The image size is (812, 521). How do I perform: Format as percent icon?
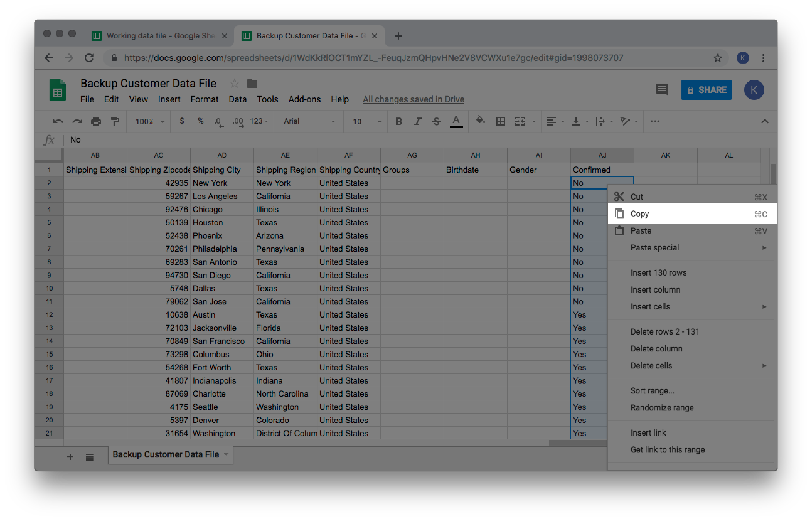pyautogui.click(x=201, y=121)
